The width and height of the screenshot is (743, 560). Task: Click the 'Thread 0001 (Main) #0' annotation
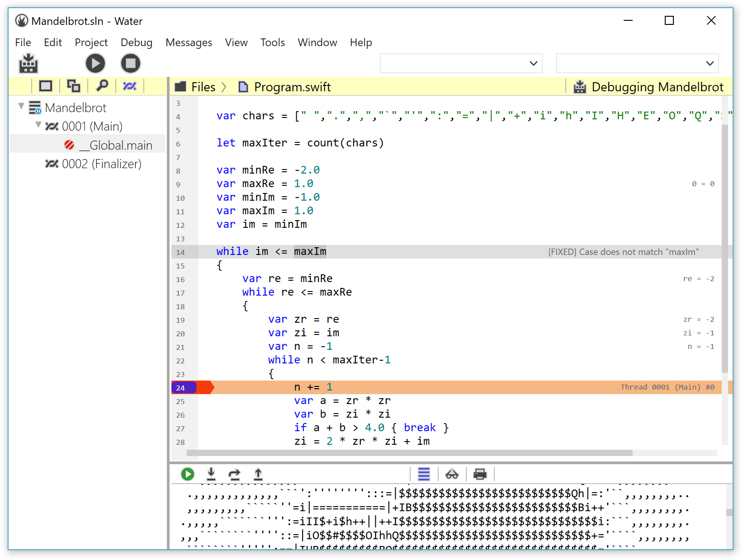click(x=667, y=387)
